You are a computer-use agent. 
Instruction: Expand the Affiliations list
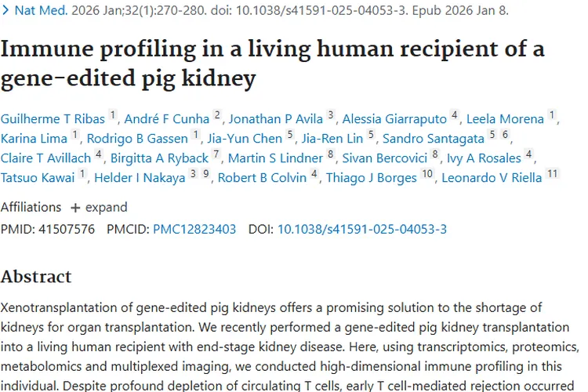[99, 208]
